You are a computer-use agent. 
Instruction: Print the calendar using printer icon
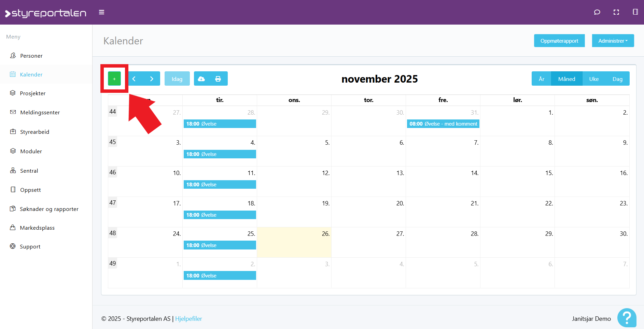coord(218,79)
